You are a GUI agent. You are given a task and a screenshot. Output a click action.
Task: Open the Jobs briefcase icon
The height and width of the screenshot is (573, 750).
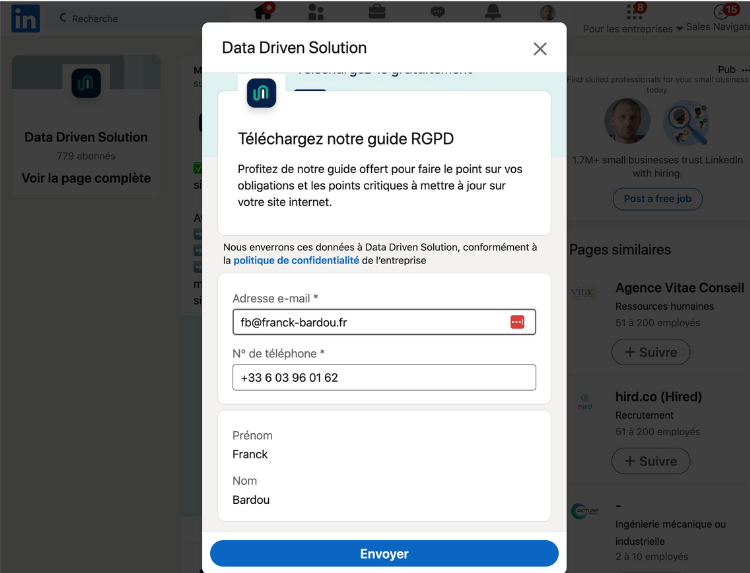[377, 12]
